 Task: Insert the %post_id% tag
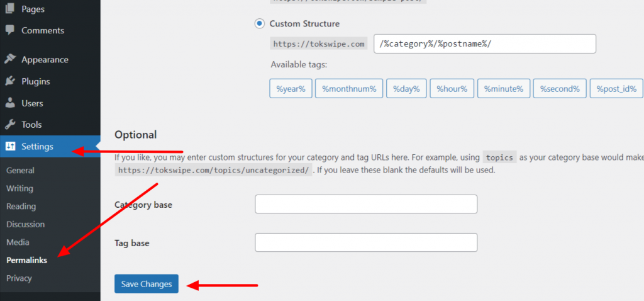pyautogui.click(x=616, y=89)
